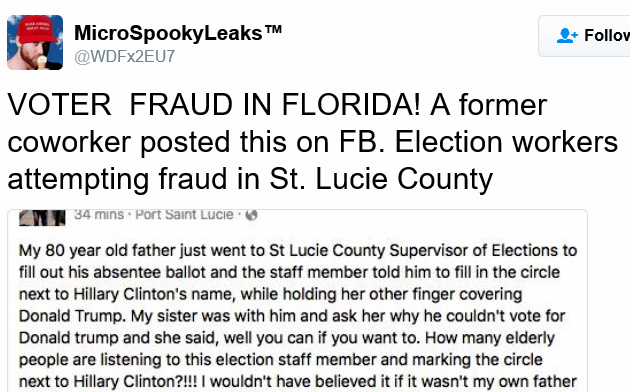
Task: Click the person-plus icon in Follow button
Action: (567, 36)
